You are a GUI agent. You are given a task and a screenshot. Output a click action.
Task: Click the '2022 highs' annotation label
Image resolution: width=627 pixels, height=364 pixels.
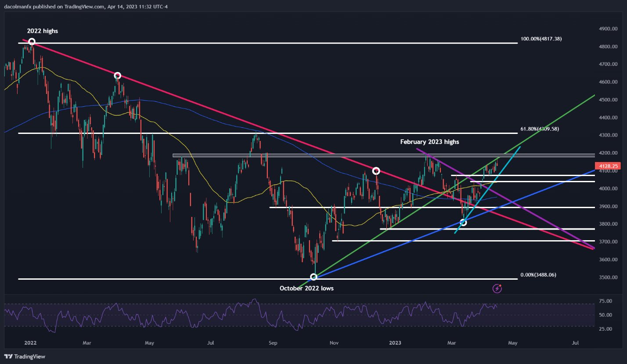(x=42, y=31)
